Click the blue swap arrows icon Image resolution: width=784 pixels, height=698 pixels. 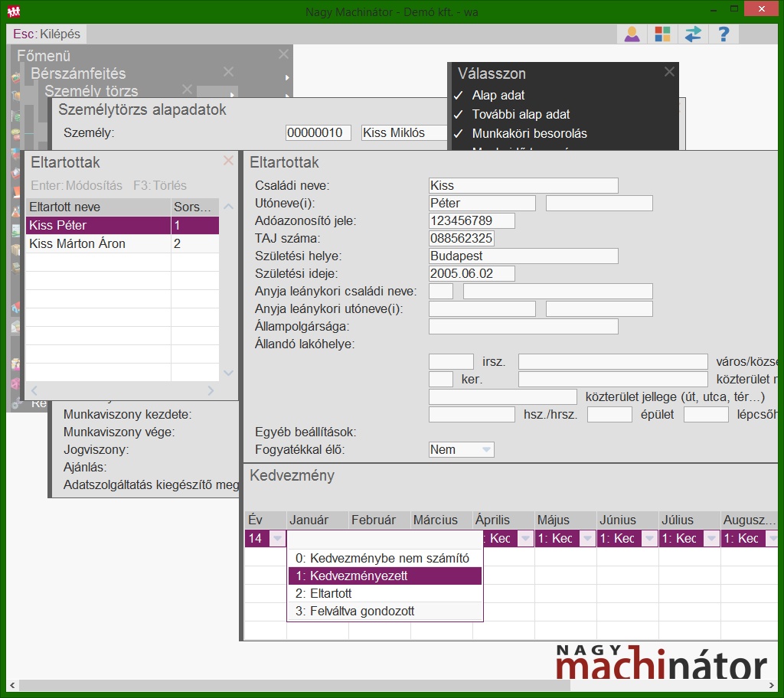pyautogui.click(x=693, y=34)
